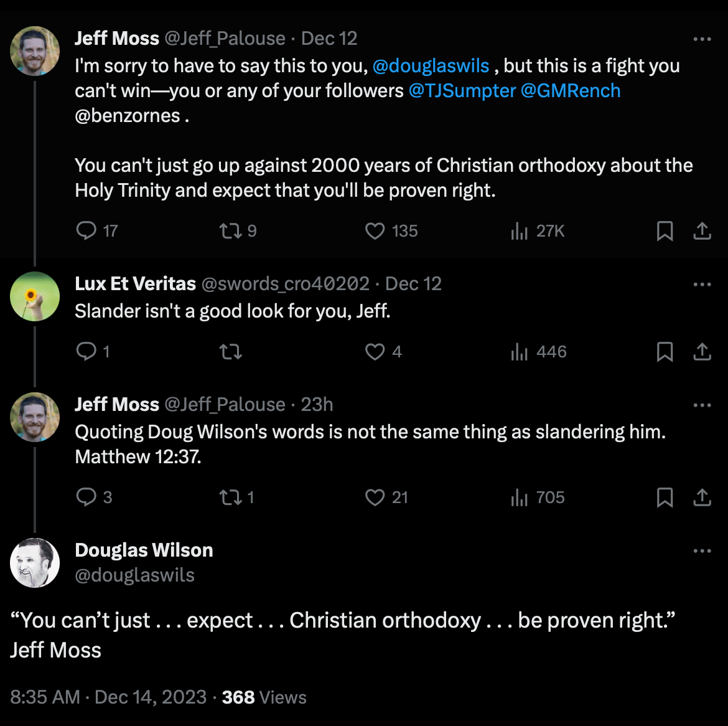
Task: Repost the Matthew 12:37 tweet
Action: (x=230, y=497)
